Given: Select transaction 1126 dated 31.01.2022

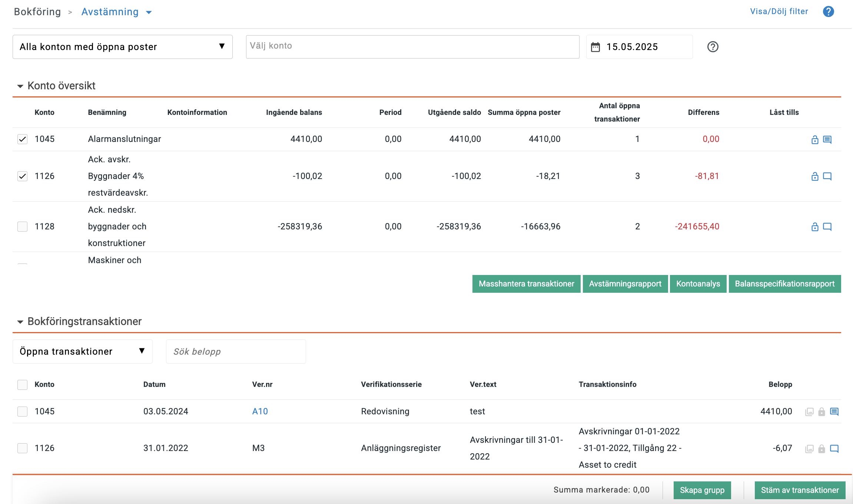Looking at the screenshot, I should pyautogui.click(x=23, y=448).
